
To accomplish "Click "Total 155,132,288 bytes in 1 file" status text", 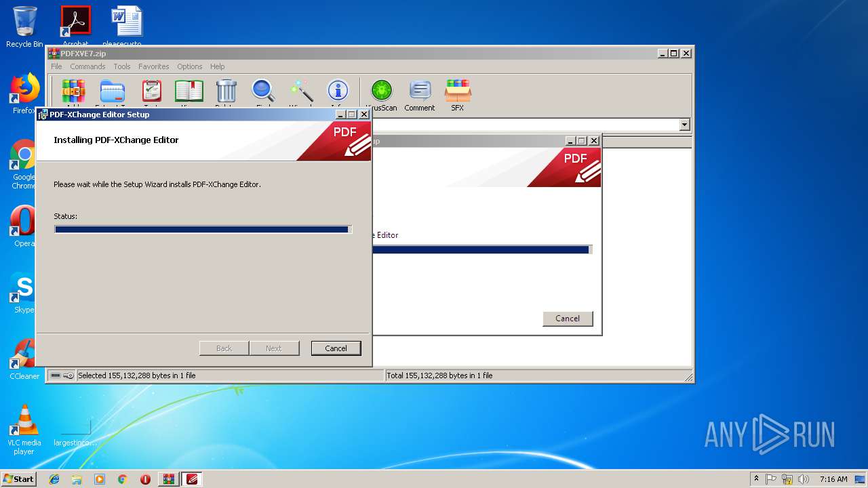I will [439, 375].
